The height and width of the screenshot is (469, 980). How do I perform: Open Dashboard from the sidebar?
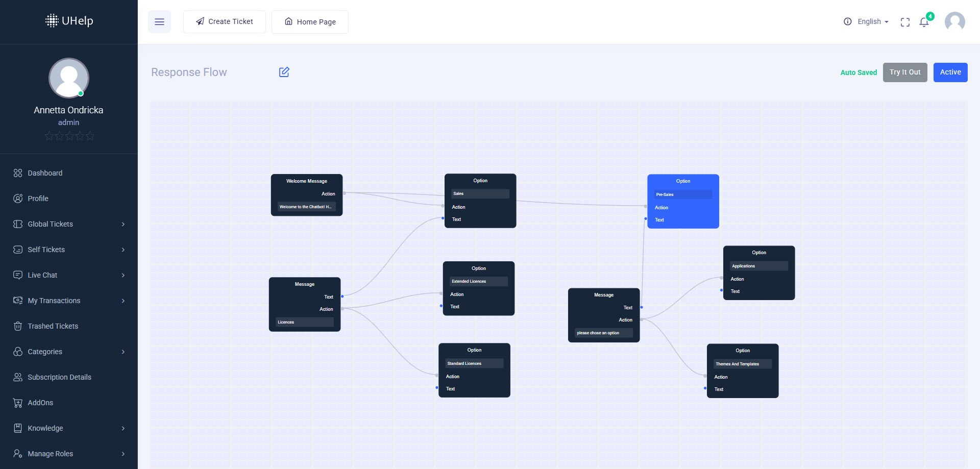[45, 173]
